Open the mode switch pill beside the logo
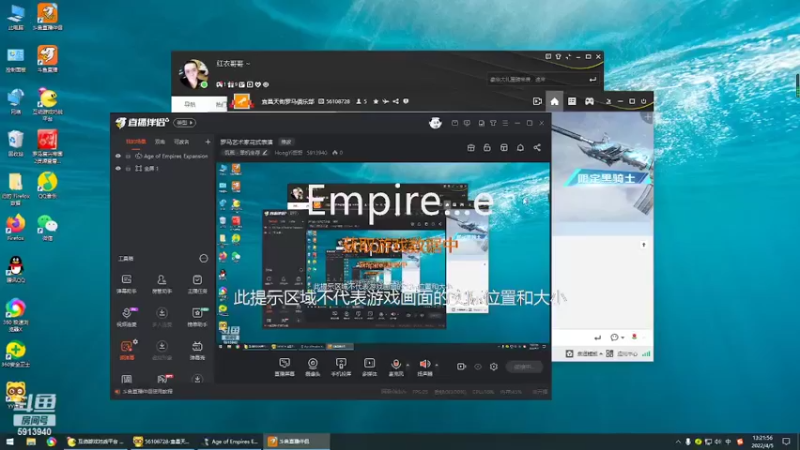The height and width of the screenshot is (450, 800). point(184,122)
